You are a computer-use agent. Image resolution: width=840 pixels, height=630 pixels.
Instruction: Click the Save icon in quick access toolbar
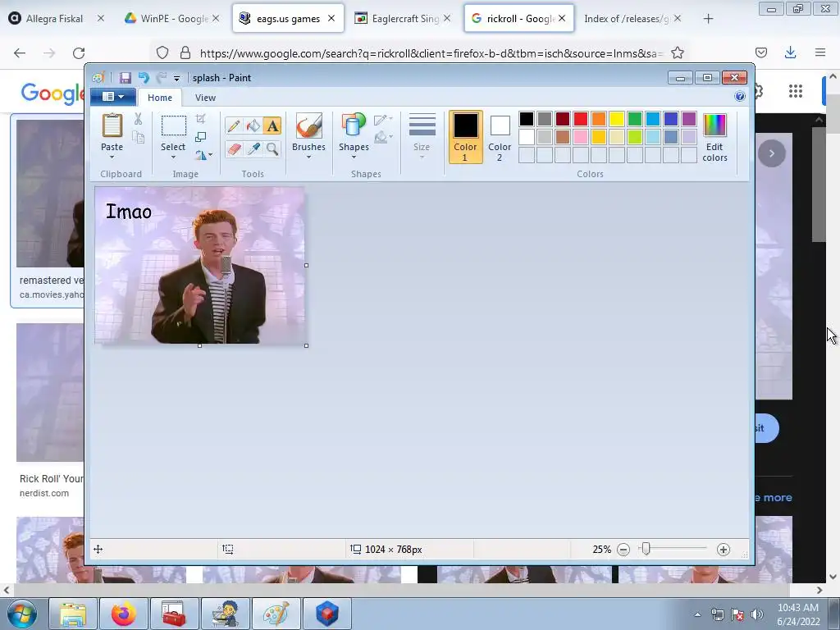(125, 78)
